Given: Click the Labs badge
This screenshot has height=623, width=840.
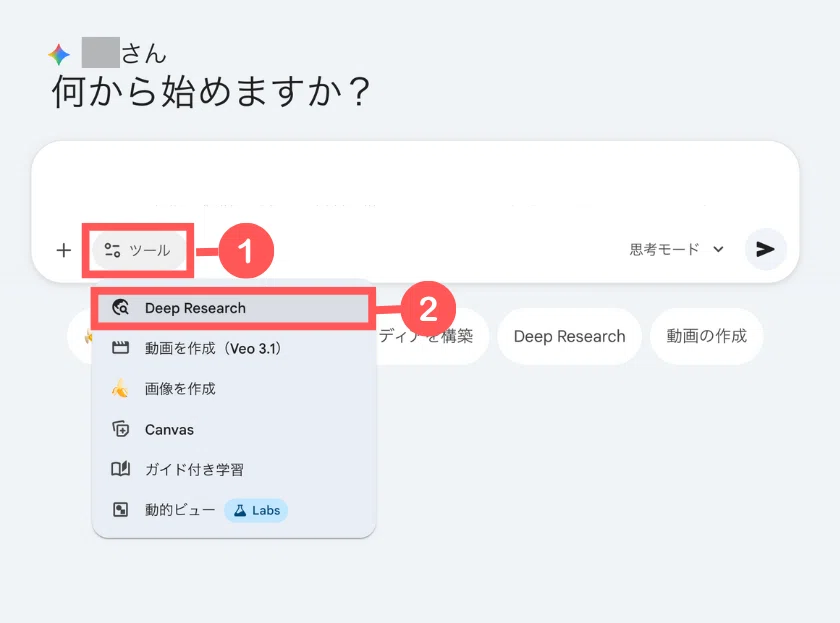Looking at the screenshot, I should pyautogui.click(x=256, y=511).
